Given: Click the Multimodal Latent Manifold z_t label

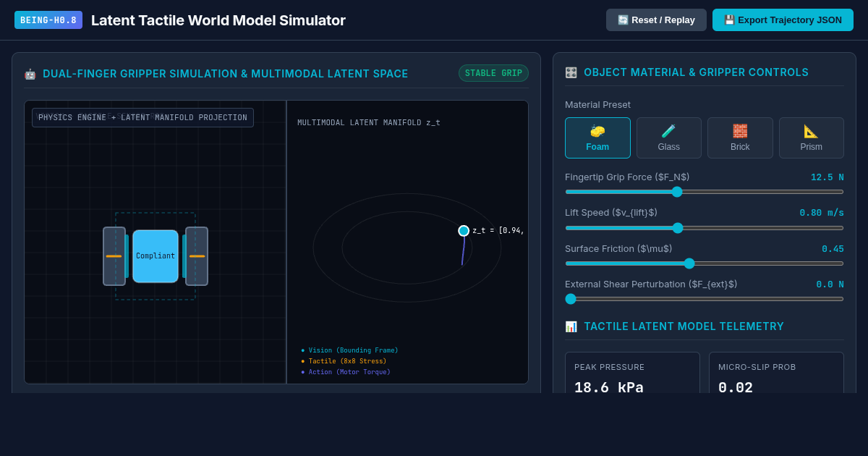Looking at the screenshot, I should pyautogui.click(x=369, y=123).
